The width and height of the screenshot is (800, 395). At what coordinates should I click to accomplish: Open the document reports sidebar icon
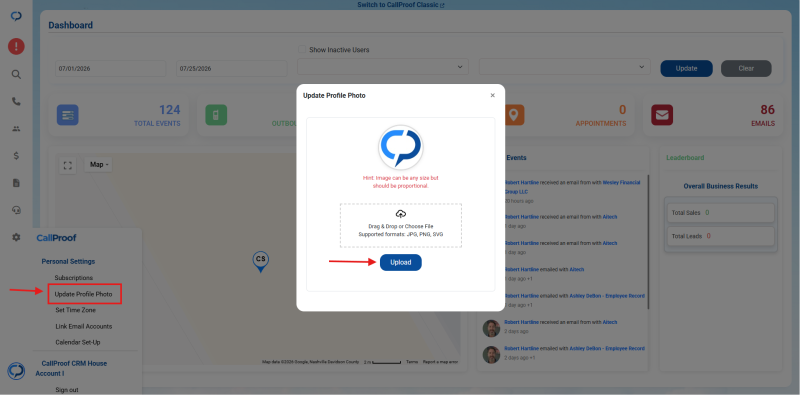click(x=16, y=183)
